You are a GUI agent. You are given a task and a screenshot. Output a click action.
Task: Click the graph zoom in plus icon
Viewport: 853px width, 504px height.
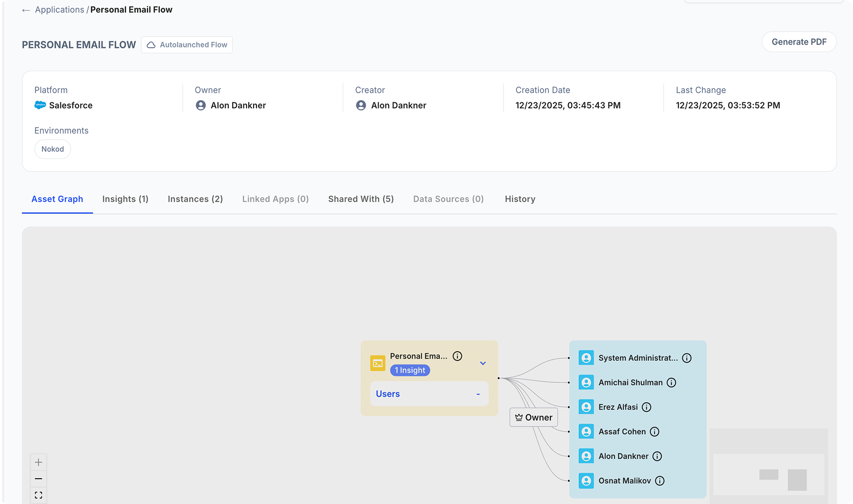(38, 463)
